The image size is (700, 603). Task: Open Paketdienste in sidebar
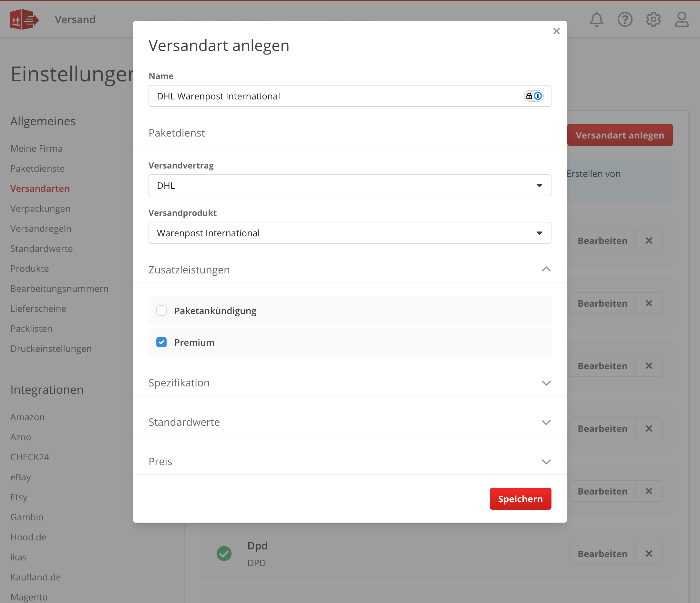coord(37,168)
